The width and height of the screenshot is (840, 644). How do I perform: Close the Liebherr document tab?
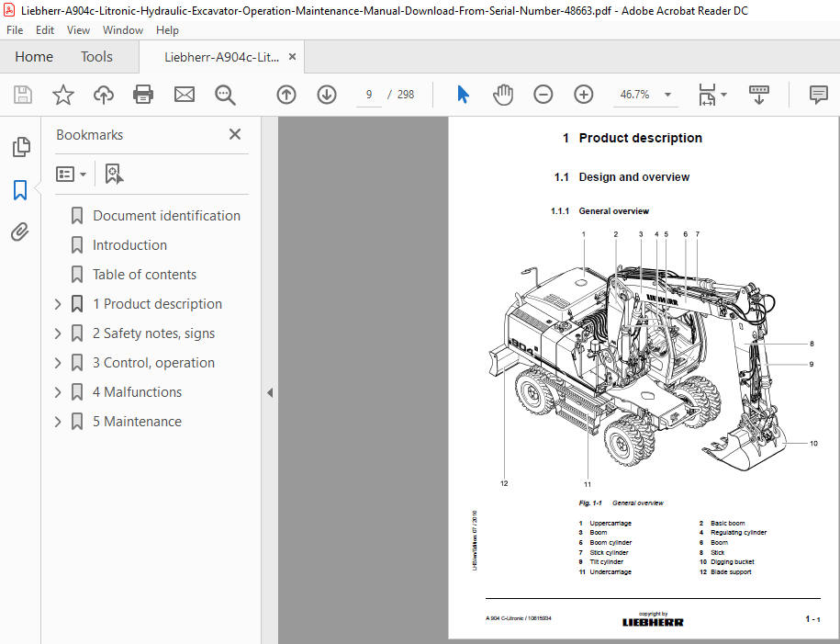pos(293,56)
